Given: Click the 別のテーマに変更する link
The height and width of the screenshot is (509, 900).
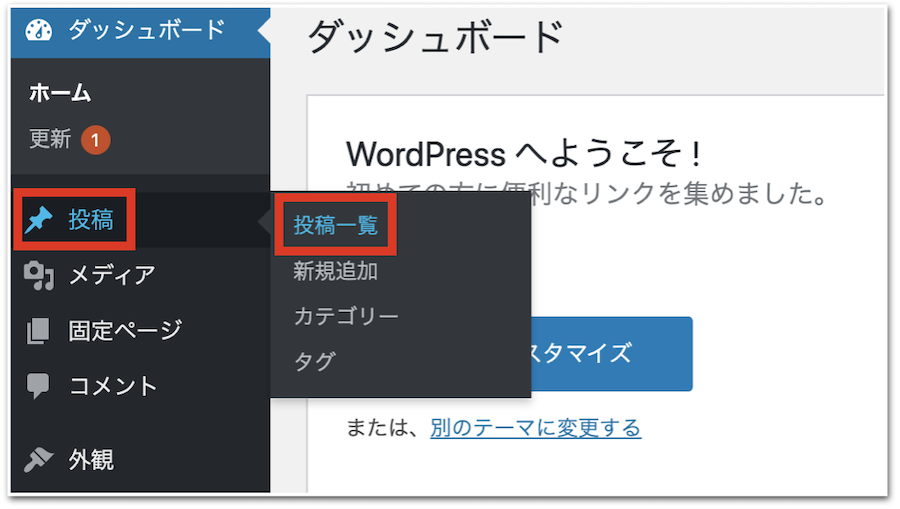Looking at the screenshot, I should tap(535, 428).
